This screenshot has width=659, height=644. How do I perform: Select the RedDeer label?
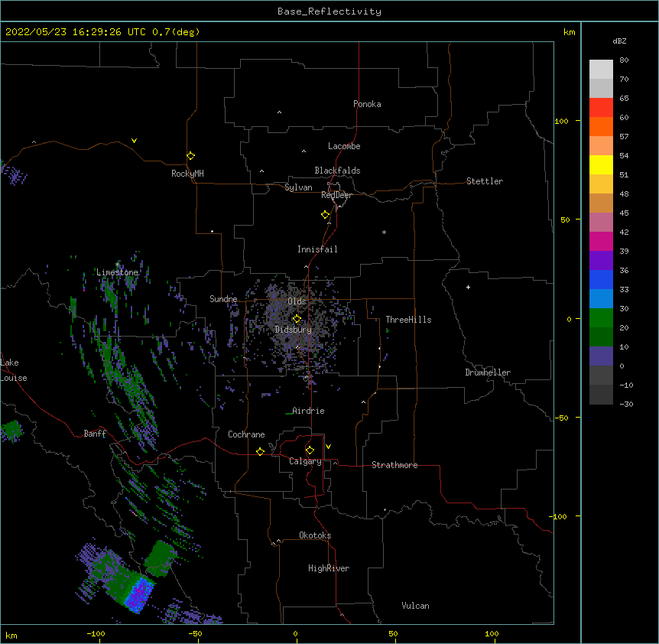click(x=336, y=195)
